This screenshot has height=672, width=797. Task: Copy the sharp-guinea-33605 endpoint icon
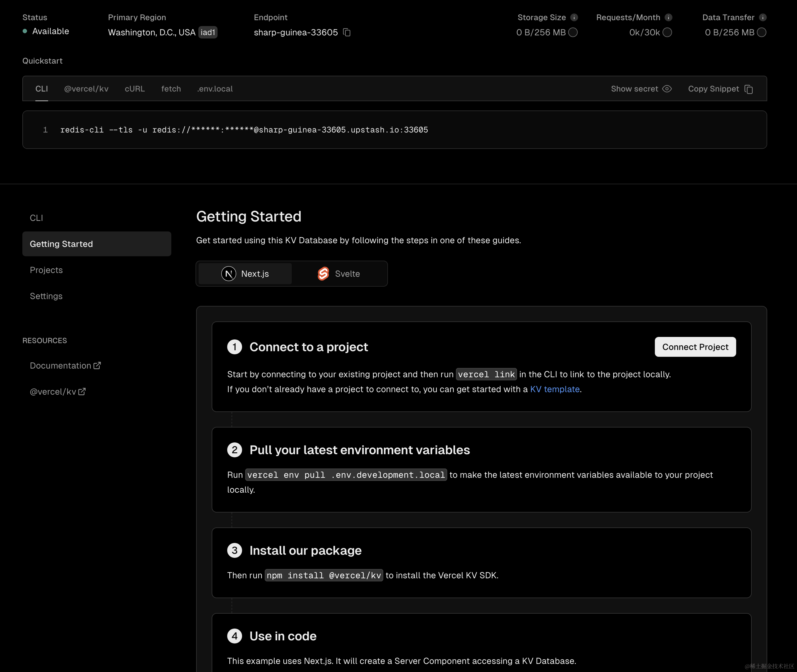pos(346,32)
